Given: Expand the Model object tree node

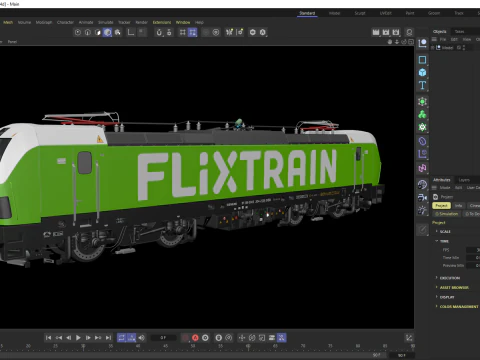Looking at the screenshot, I should tap(433, 48).
